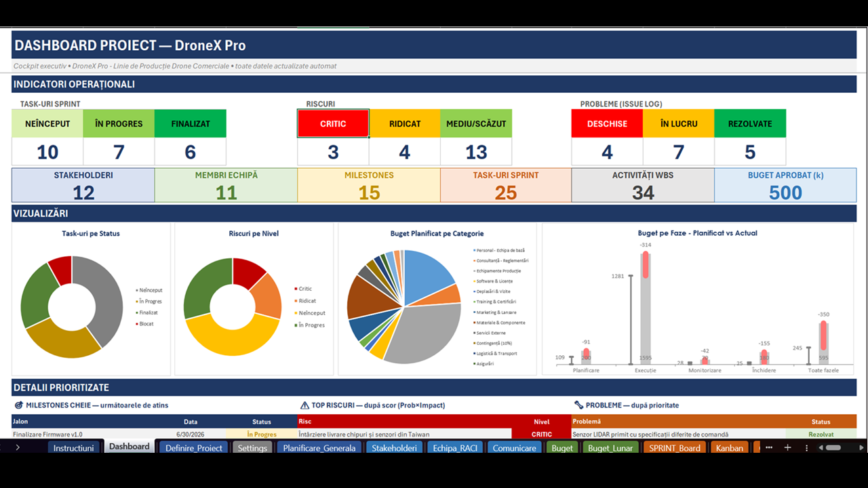Click the wrench icon beside PROBLEME heading

pyautogui.click(x=578, y=405)
